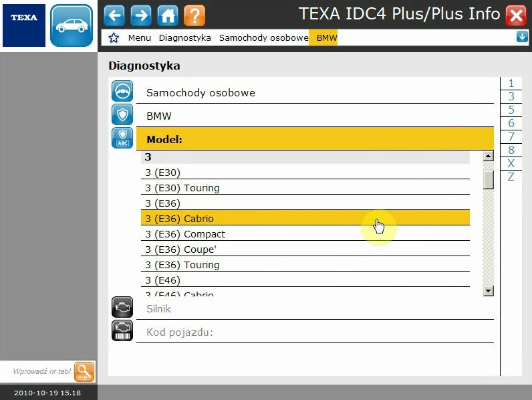532x400 pixels.
Task: Click the vehicle code barcode icon
Action: click(x=122, y=331)
